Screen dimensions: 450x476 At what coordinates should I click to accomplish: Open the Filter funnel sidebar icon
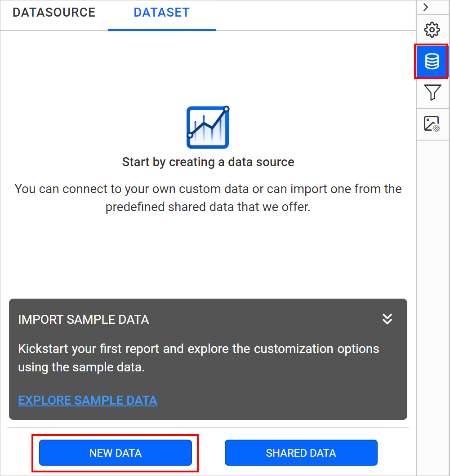(431, 93)
